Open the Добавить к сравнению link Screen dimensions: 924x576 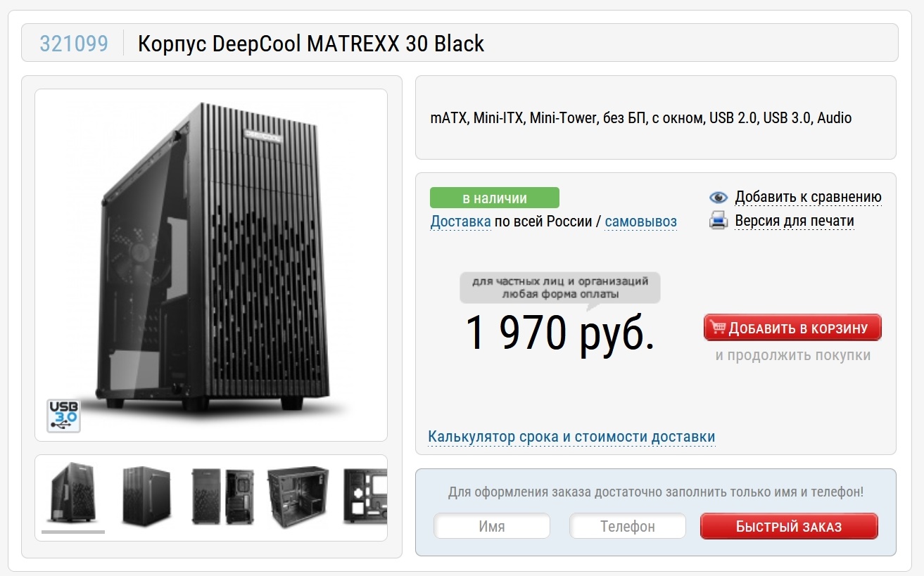coord(808,197)
